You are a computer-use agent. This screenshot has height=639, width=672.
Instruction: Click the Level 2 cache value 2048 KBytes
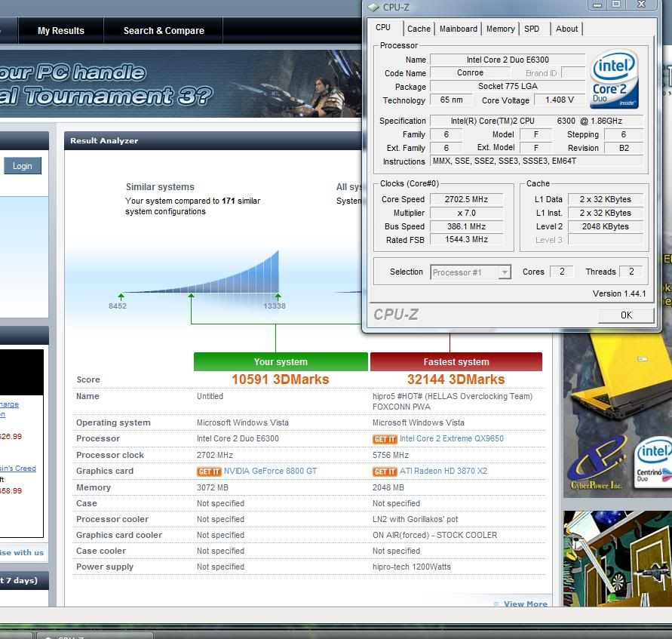point(606,227)
